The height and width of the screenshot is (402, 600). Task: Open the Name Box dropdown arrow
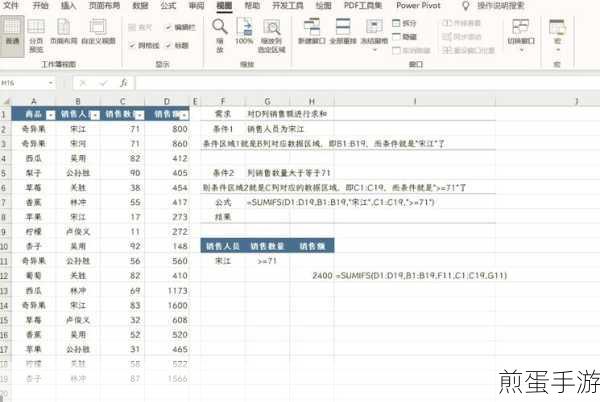point(51,83)
